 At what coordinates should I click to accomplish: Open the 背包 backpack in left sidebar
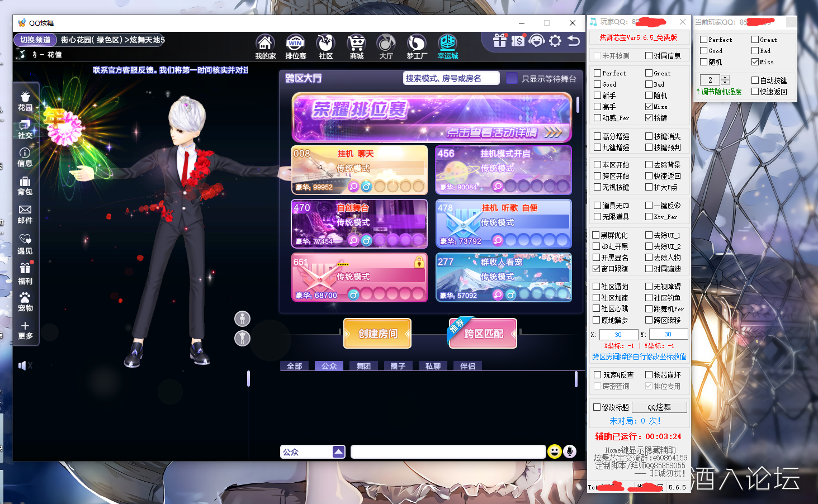25,186
